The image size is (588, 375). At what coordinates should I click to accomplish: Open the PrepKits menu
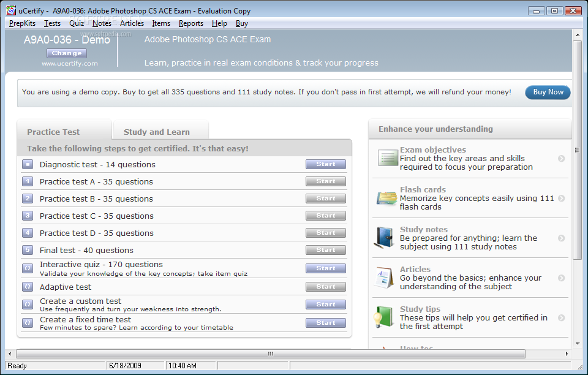22,23
